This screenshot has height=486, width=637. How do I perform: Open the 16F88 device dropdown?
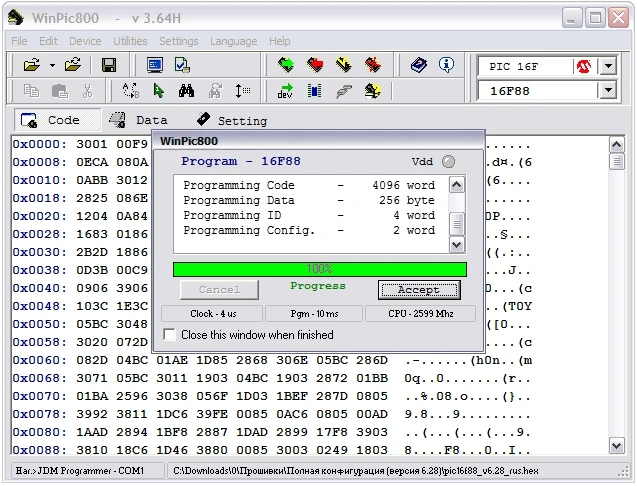608,90
